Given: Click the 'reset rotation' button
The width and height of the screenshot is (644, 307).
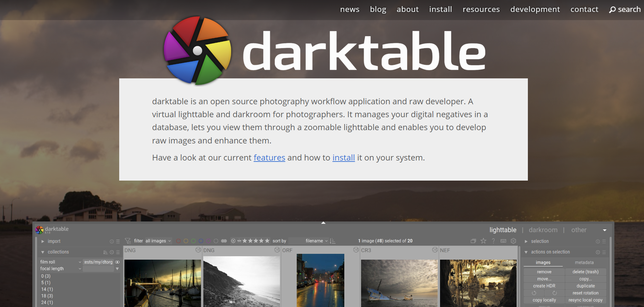Looking at the screenshot, I should (x=585, y=293).
